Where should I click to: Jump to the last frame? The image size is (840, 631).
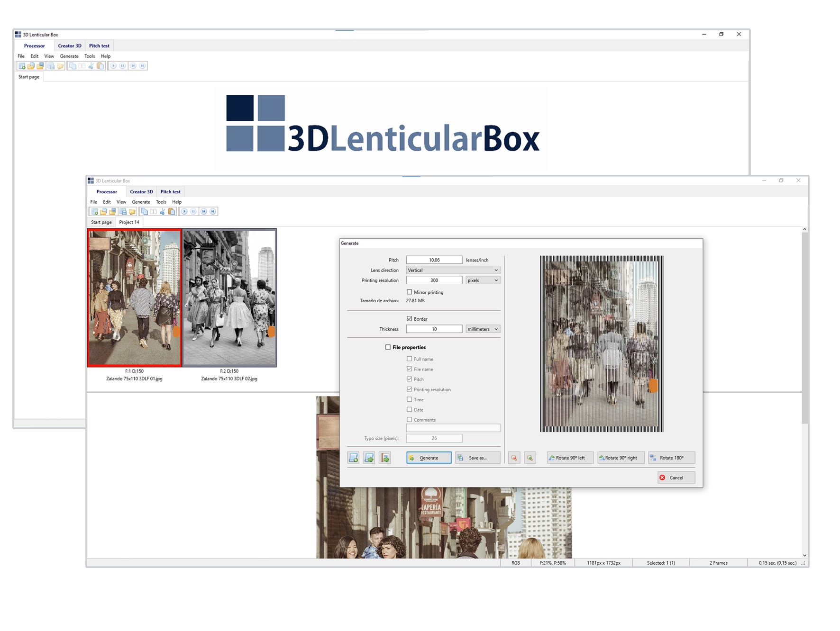[x=212, y=212]
